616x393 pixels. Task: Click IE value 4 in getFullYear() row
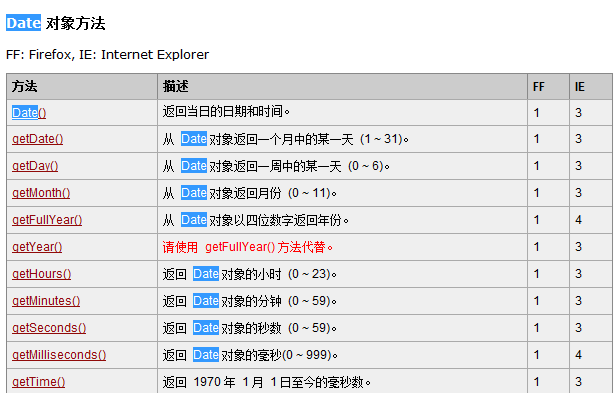point(578,220)
